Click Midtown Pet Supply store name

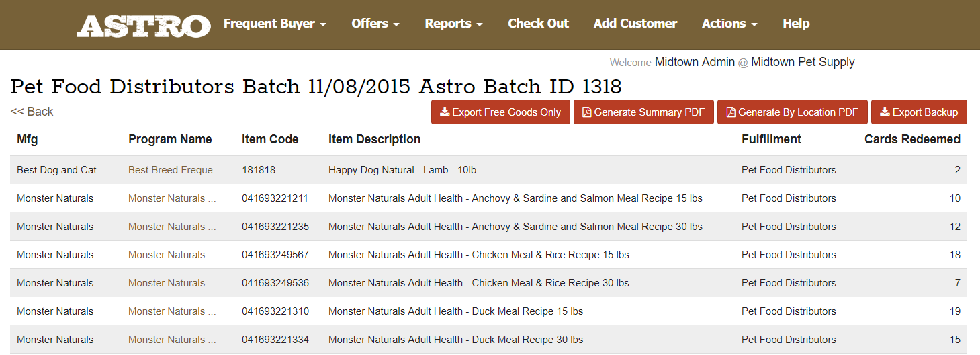pos(803,62)
